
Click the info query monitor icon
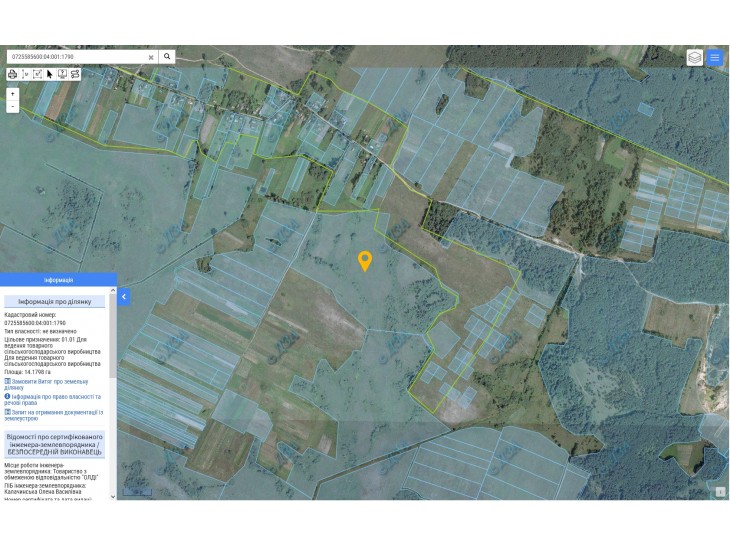click(x=62, y=74)
